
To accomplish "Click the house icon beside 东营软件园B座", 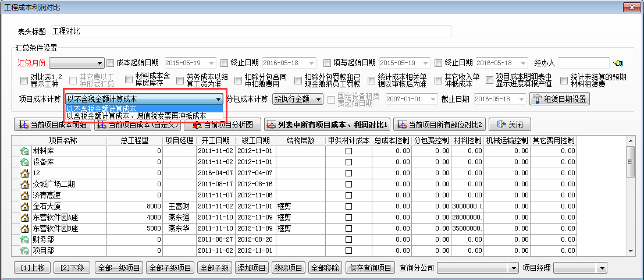I will (x=25, y=228).
